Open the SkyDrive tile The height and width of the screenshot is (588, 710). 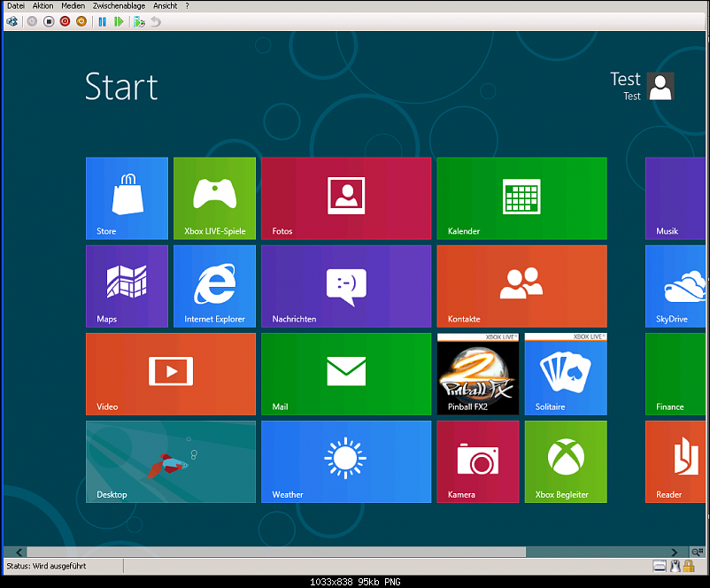click(675, 286)
